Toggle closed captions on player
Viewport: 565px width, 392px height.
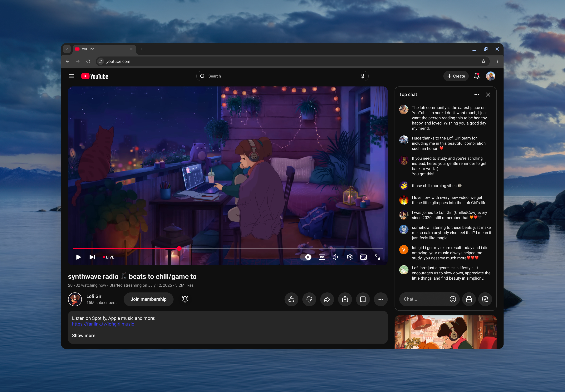coord(322,257)
